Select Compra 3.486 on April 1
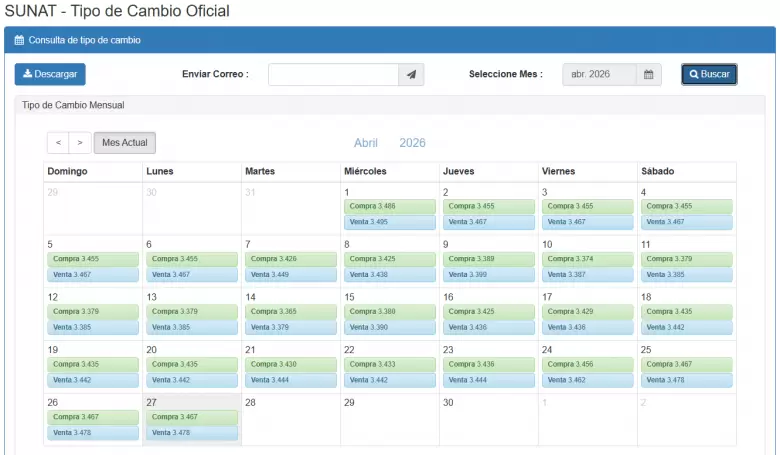This screenshot has width=780, height=455. pyautogui.click(x=390, y=206)
